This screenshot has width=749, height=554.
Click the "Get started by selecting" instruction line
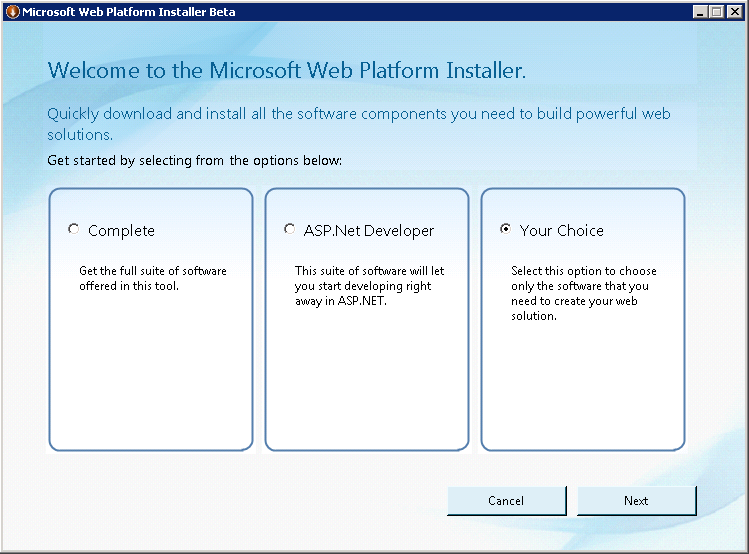[x=194, y=160]
